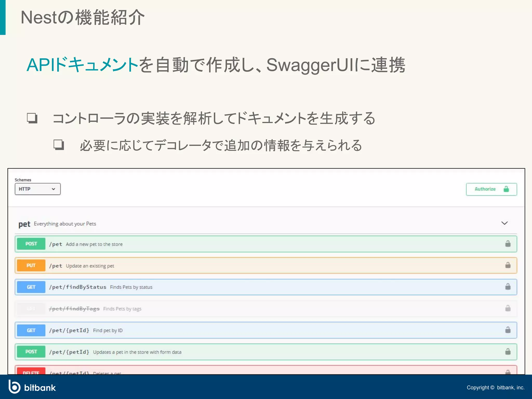Click the 'Copyright © bitbank, inc.' text
This screenshot has width=532, height=399.
496,388
